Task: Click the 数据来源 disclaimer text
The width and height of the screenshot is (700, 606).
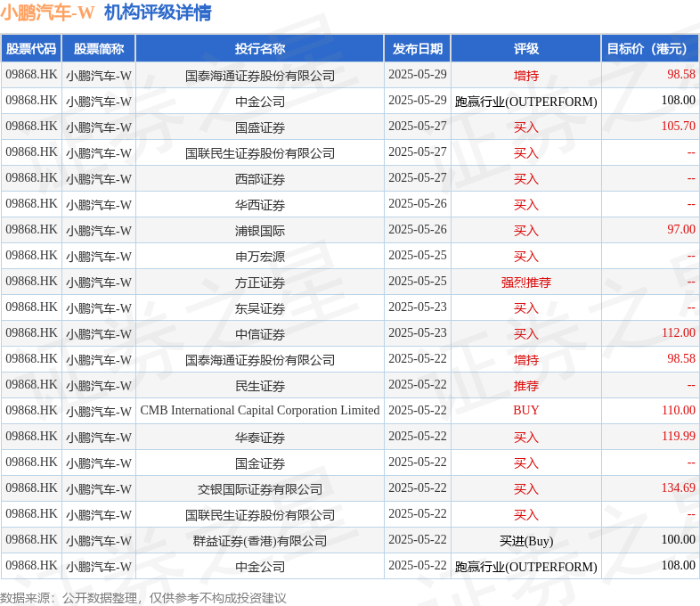Action: [142, 598]
